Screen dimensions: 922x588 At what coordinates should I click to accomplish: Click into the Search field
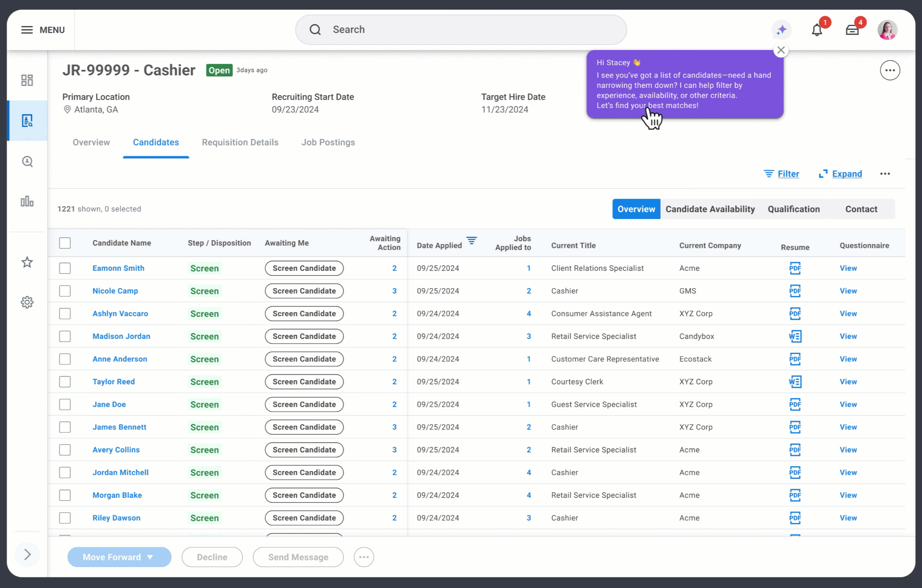(x=461, y=30)
